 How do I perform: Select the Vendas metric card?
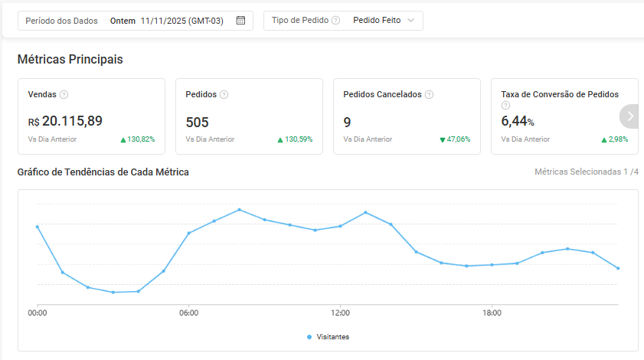91,116
